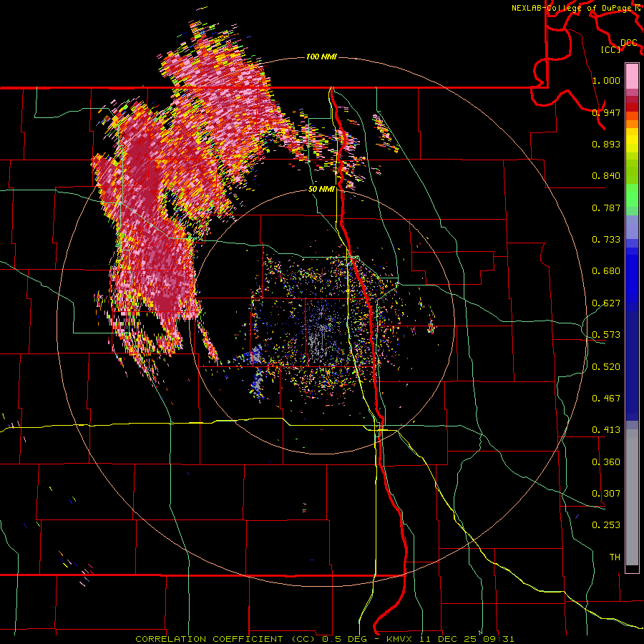
Task: Click the 0.360 scale value
Action: click(x=606, y=462)
